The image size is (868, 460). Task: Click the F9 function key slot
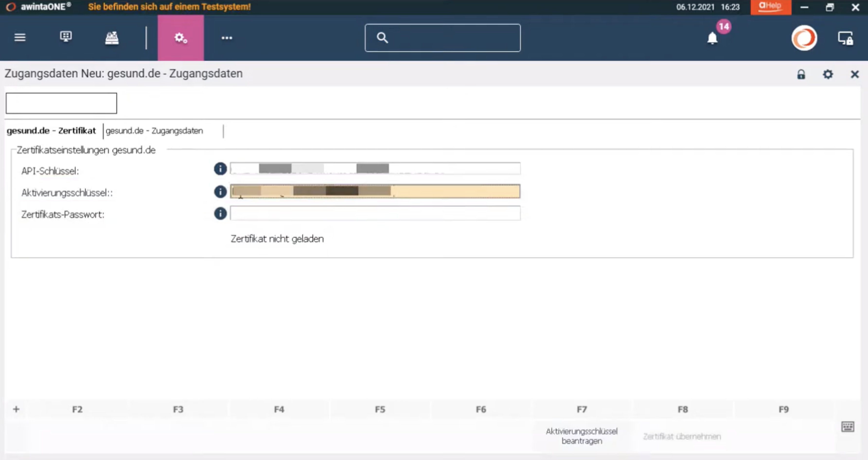pos(784,409)
